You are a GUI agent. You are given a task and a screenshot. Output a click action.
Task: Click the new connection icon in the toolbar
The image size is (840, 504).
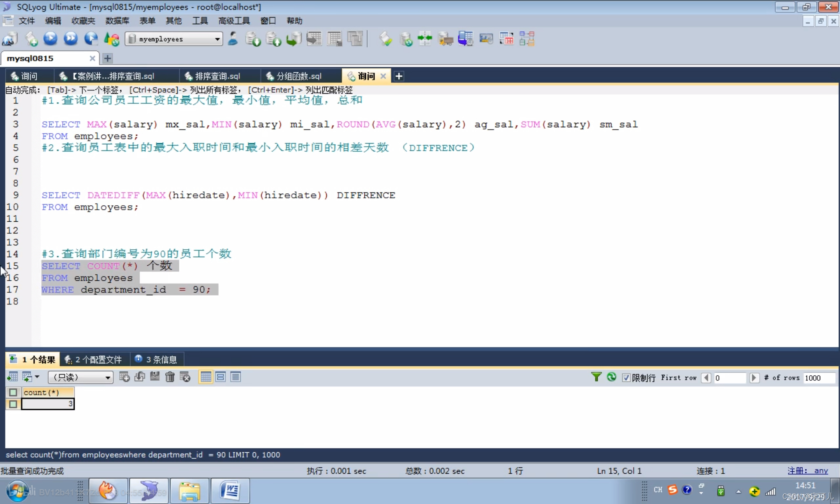tap(10, 39)
